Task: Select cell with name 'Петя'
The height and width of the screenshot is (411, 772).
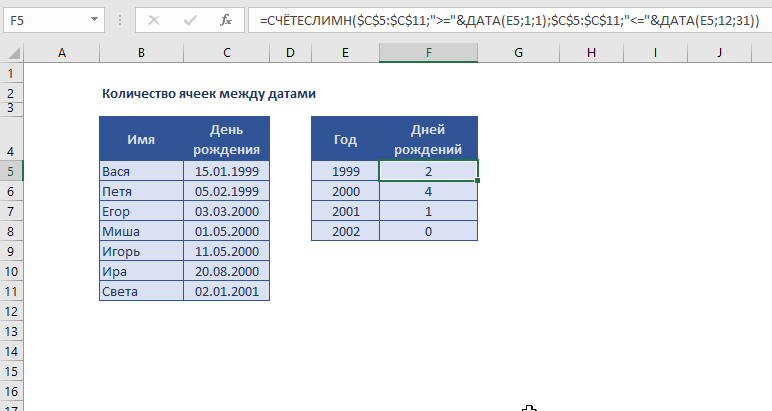Action: tap(141, 191)
